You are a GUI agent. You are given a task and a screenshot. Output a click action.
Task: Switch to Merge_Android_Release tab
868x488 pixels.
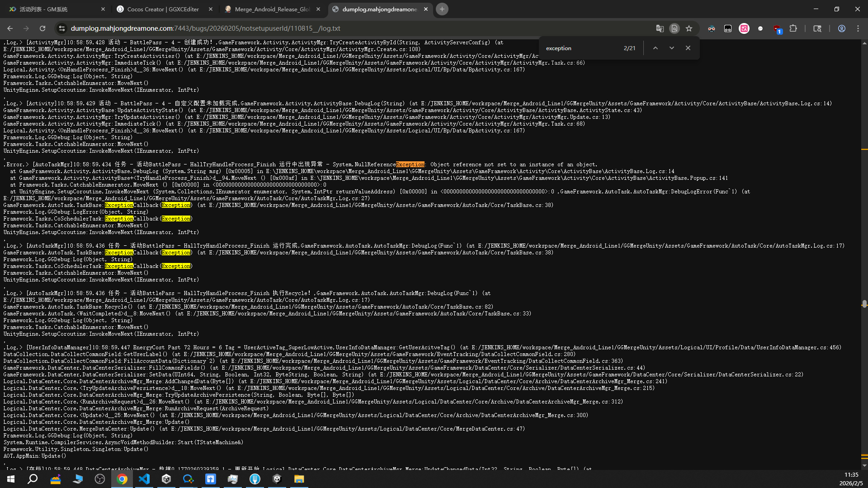click(x=272, y=9)
